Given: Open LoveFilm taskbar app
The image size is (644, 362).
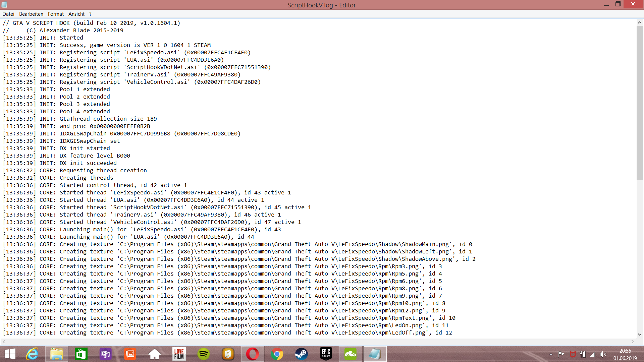Looking at the screenshot, I should (179, 354).
